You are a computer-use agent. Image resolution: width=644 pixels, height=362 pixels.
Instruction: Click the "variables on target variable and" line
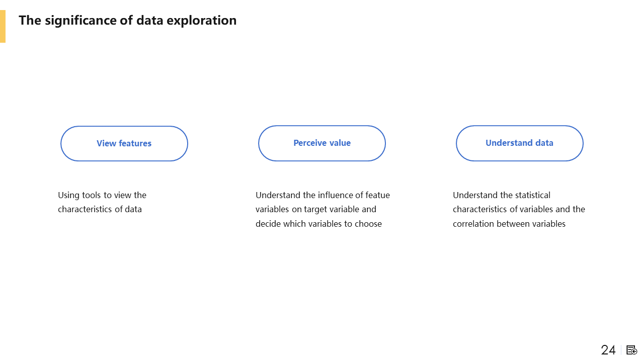pos(315,209)
